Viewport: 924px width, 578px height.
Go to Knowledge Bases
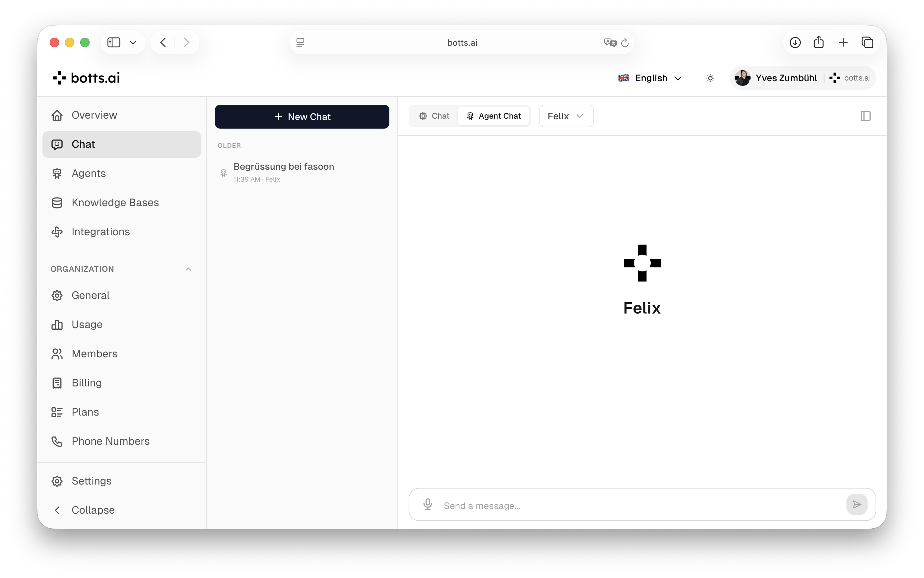(122, 202)
